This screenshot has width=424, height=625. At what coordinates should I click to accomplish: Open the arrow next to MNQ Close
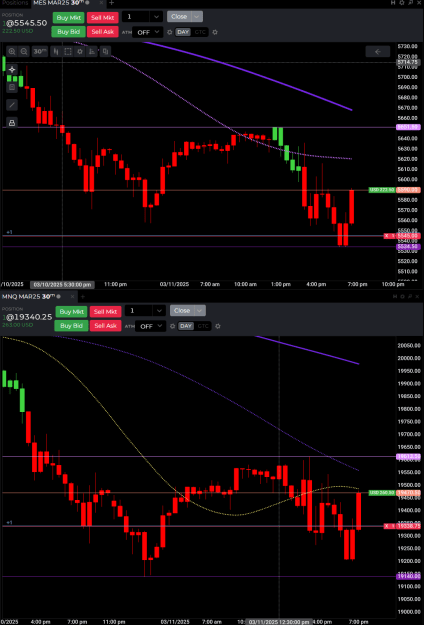200,311
